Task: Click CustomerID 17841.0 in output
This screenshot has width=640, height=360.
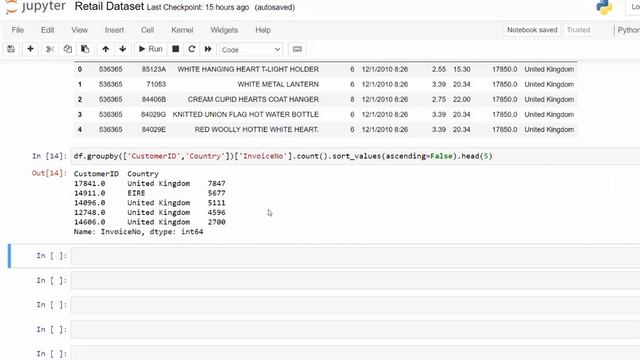Action: pyautogui.click(x=89, y=184)
